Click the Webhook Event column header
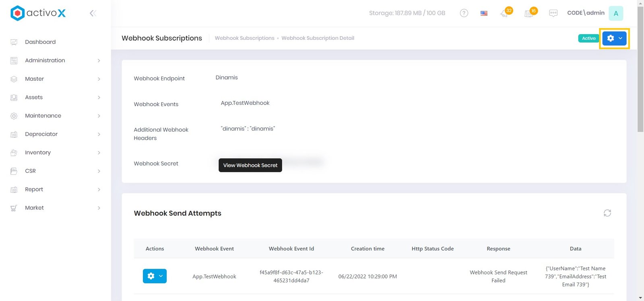 (x=214, y=249)
